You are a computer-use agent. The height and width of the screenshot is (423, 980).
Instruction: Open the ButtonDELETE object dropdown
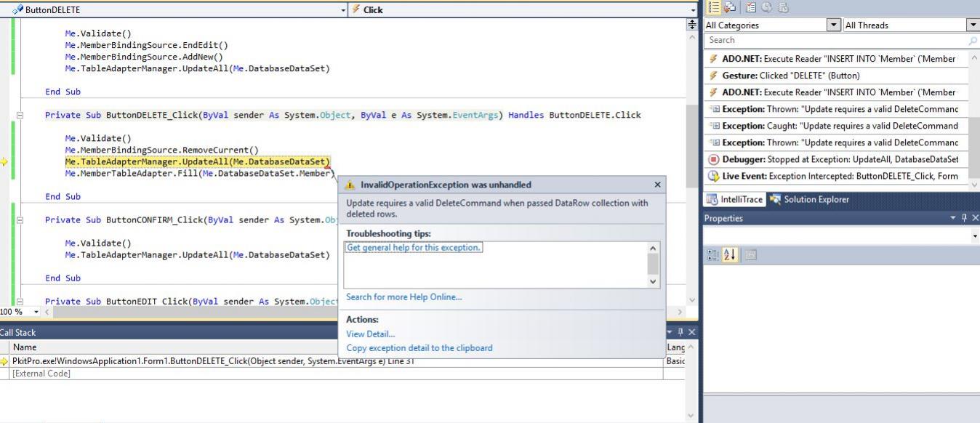343,10
